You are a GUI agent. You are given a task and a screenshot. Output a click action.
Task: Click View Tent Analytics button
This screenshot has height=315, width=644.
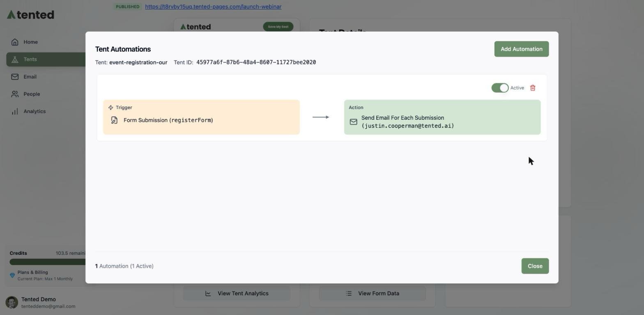coord(237,293)
